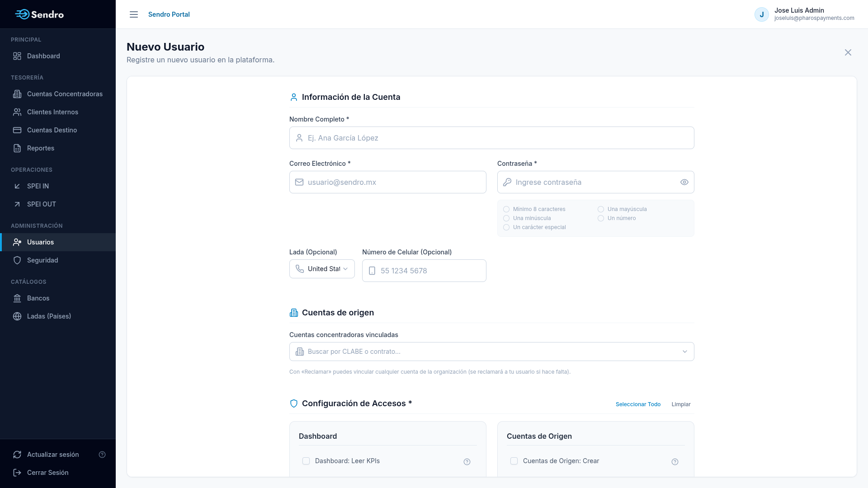Click the Cerrar Sesión logout icon

click(x=17, y=473)
